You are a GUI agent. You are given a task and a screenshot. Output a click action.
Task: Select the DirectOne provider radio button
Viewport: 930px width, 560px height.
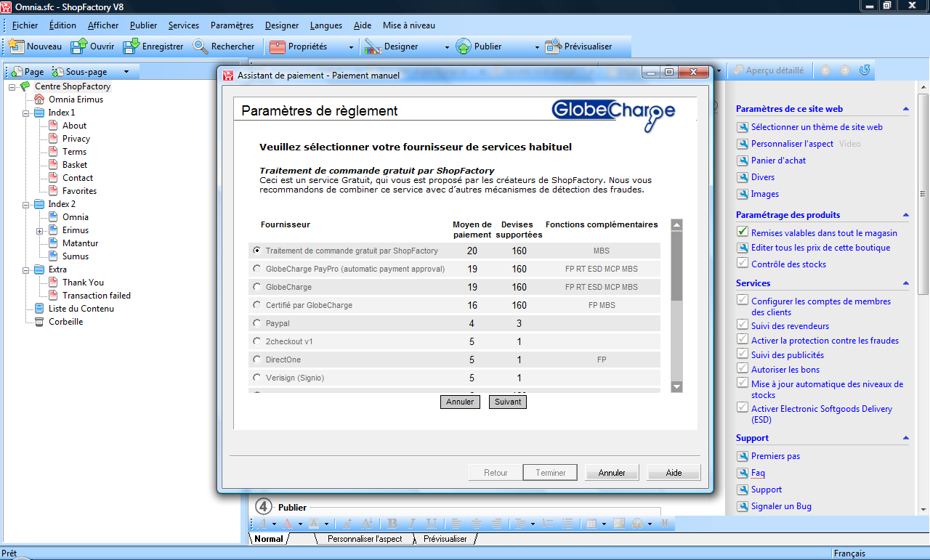[x=256, y=360]
